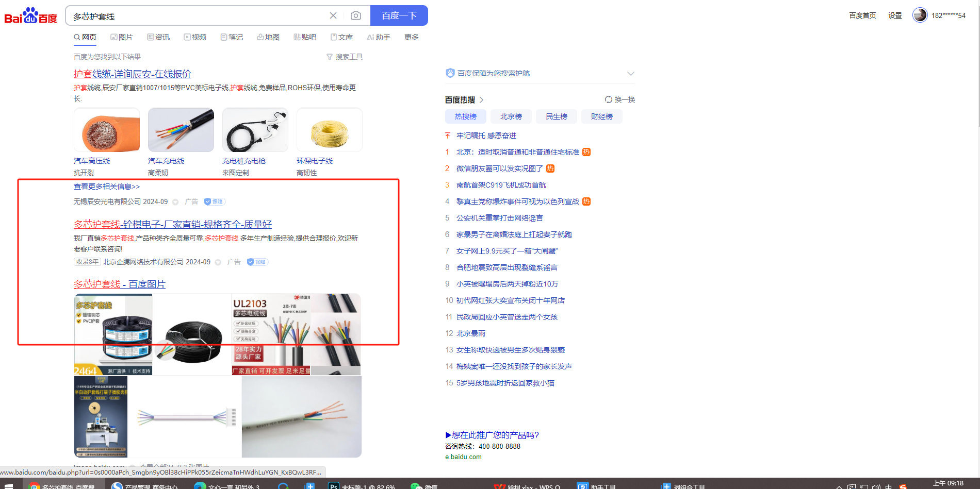Clear the search box with the X icon
The height and width of the screenshot is (489, 980).
click(333, 15)
